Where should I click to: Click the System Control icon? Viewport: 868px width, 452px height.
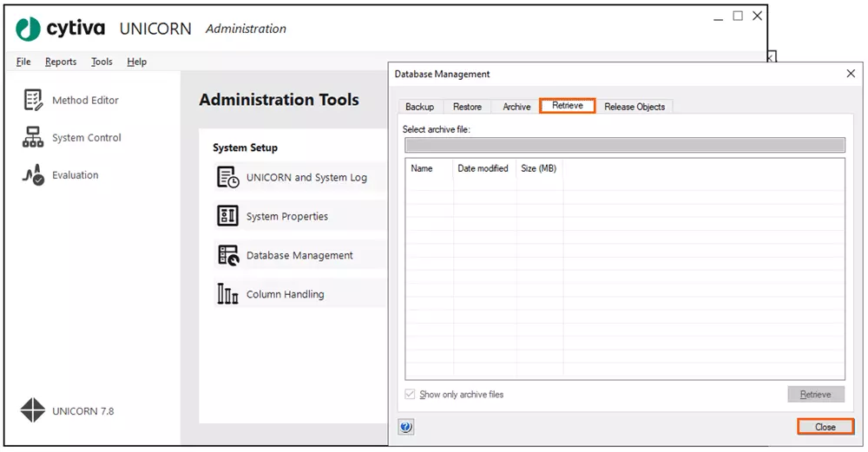(x=33, y=138)
